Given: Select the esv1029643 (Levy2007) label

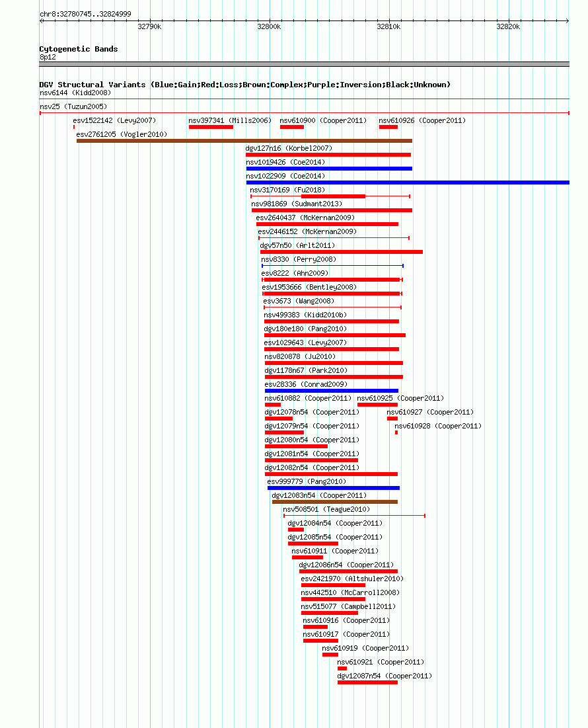Looking at the screenshot, I should coord(305,344).
